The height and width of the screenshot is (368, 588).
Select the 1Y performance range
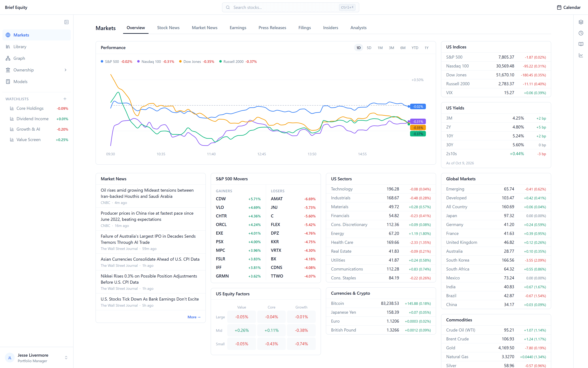pos(426,48)
